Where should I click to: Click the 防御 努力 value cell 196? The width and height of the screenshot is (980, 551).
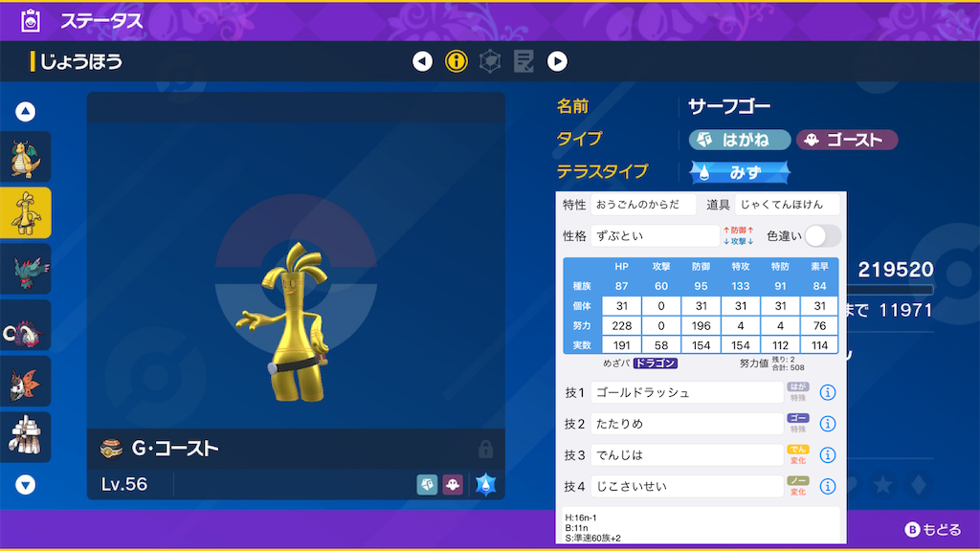coord(701,325)
